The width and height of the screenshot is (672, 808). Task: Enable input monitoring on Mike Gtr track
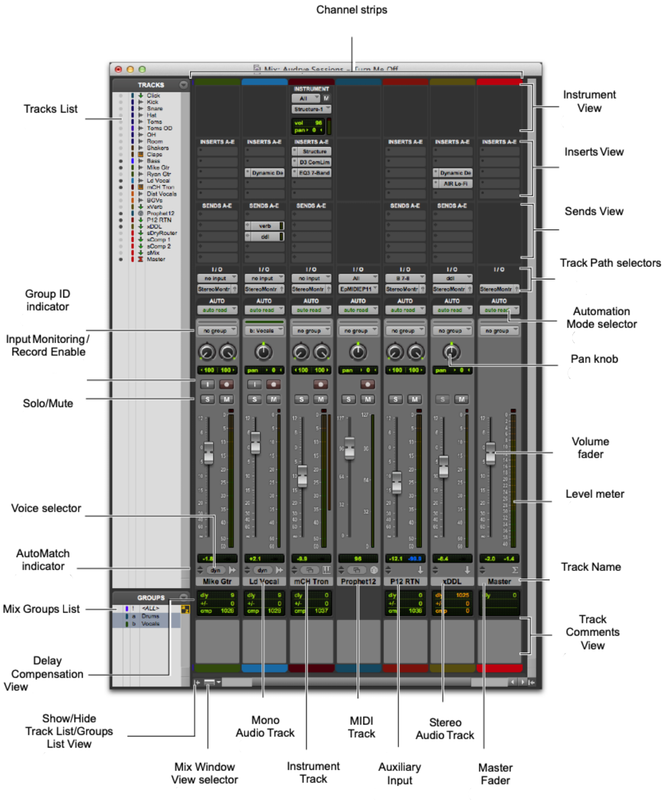[207, 384]
